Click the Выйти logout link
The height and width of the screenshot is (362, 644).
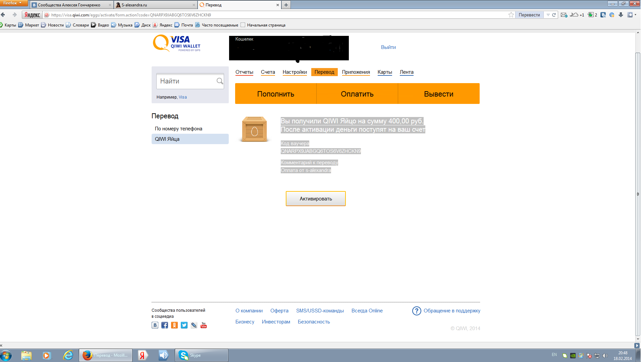[388, 47]
